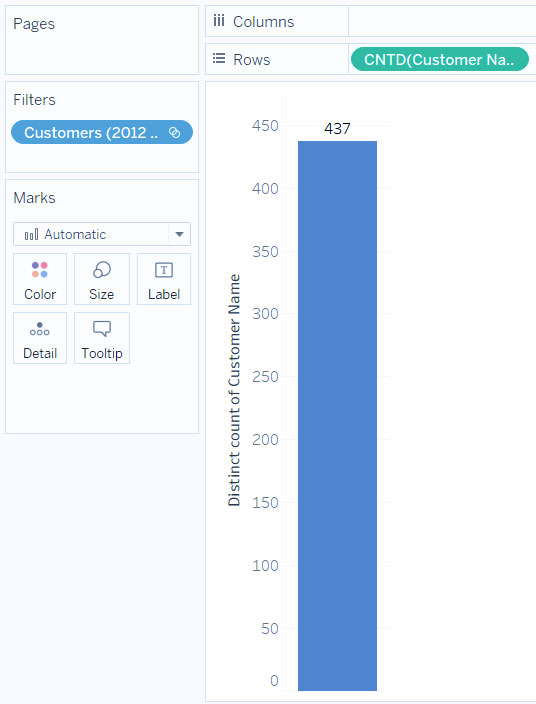Click the Pages shelf header
Screen dimensions: 536x704
pyautogui.click(x=34, y=24)
